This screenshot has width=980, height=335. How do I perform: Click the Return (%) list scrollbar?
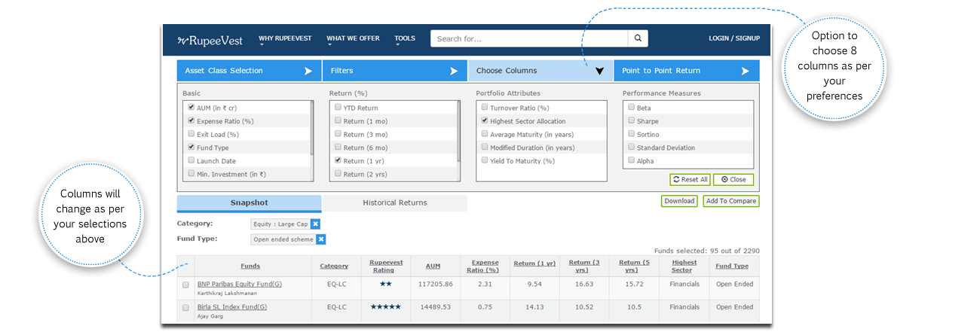coord(458,132)
